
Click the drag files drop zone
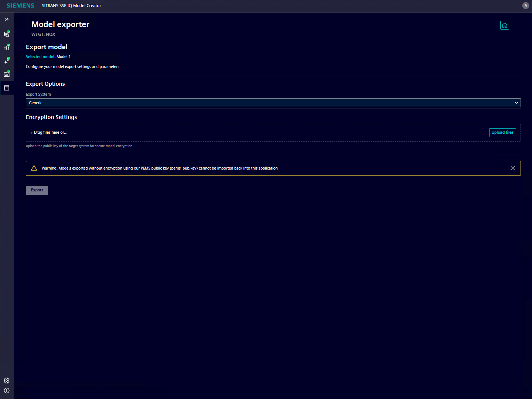(x=273, y=133)
